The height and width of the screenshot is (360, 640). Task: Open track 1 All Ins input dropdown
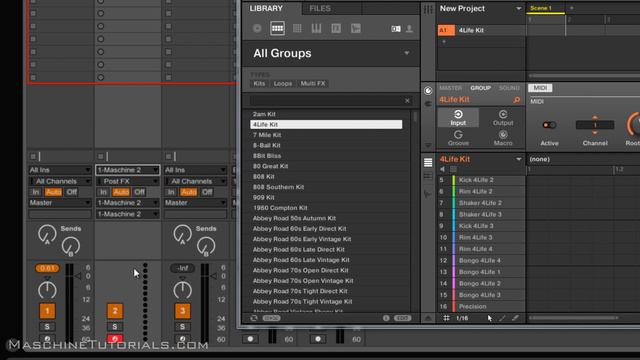coord(60,170)
